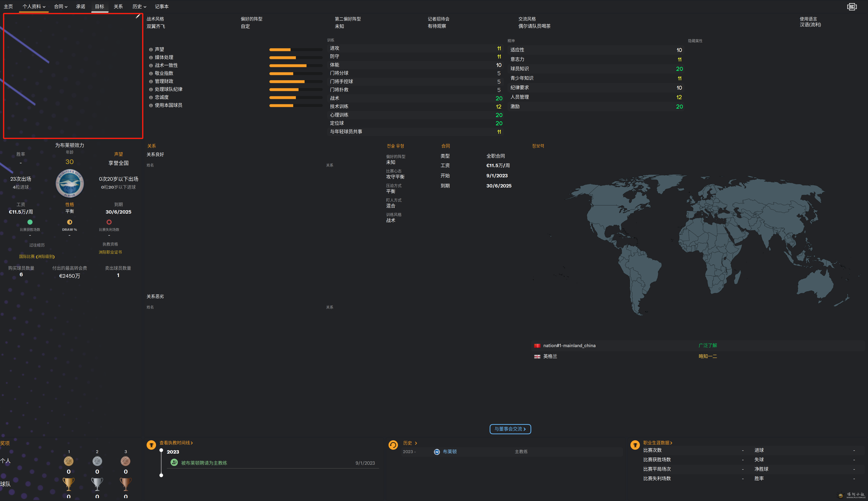The width and height of the screenshot is (868, 501).
Task: Click 双翼齐飞 tactical style value
Action: coord(156,27)
